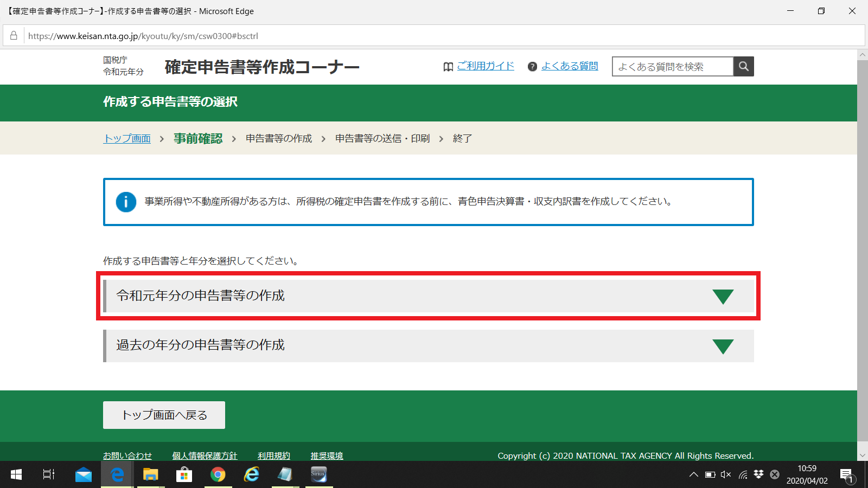Click the トップ画面へ戻る button
Viewport: 868px width, 488px height.
click(x=163, y=415)
